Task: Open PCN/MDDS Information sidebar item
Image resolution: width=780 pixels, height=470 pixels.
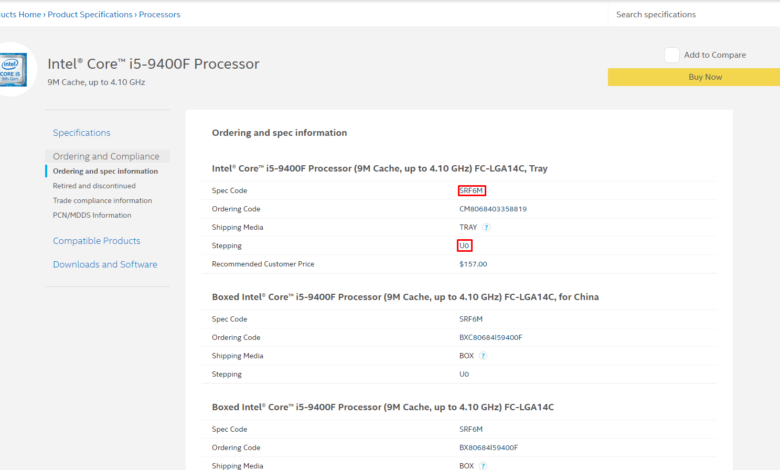Action: 92,215
